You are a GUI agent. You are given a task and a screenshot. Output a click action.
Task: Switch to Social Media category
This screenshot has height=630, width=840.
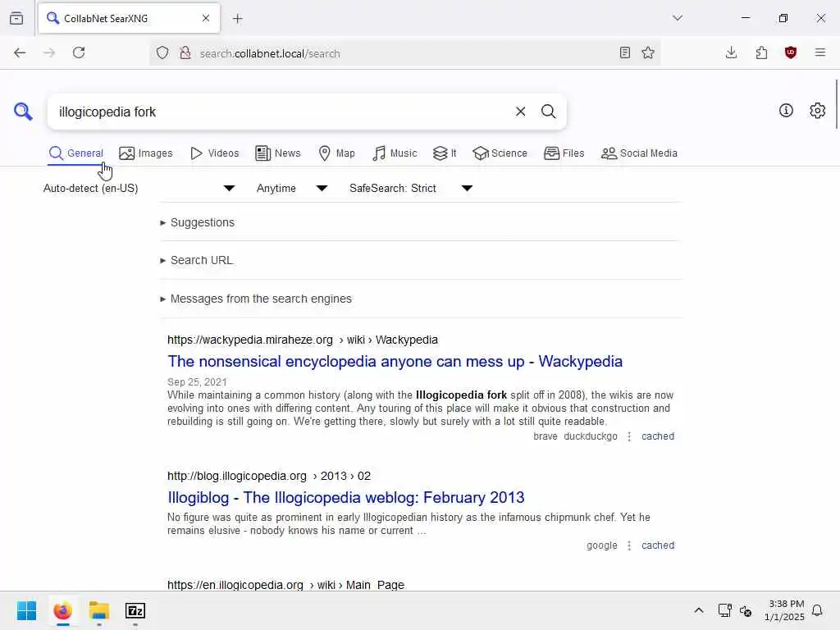tap(639, 153)
